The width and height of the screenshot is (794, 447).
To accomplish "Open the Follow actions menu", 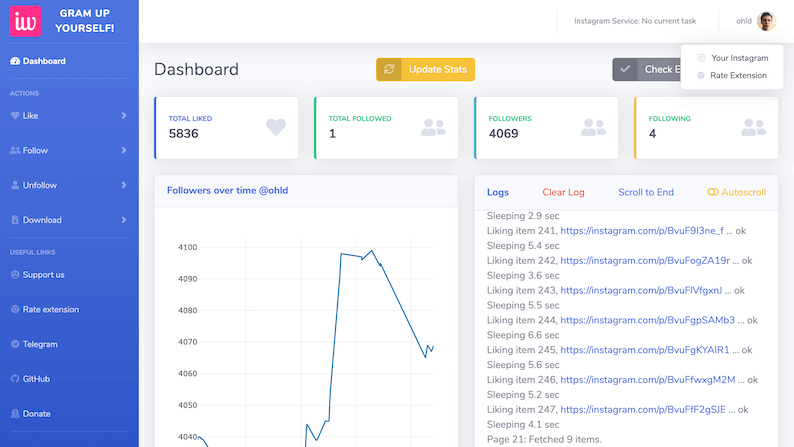I will 69,150.
